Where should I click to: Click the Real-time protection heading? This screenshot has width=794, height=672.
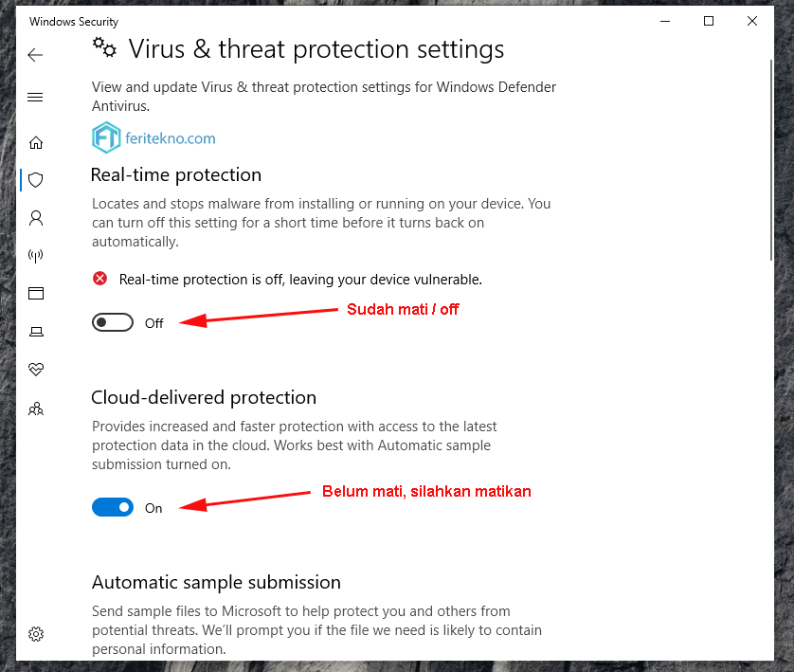coord(176,174)
